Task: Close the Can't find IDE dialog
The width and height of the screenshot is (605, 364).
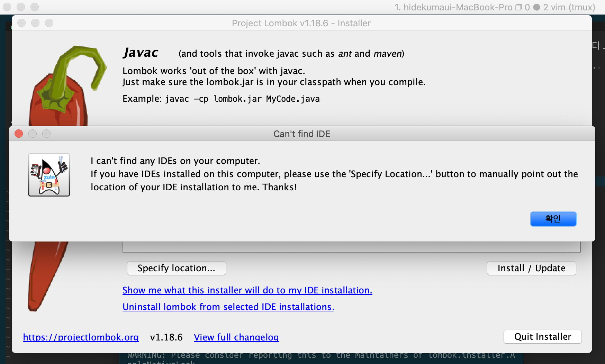Action: 19,134
